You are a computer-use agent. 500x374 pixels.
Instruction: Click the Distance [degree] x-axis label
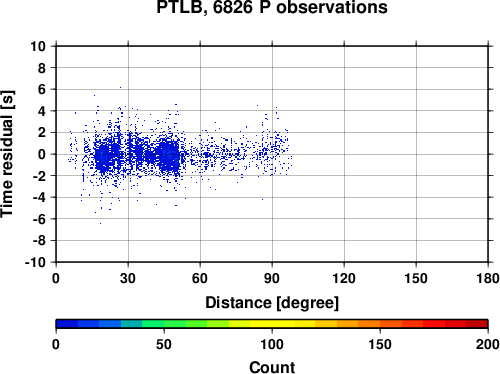tap(272, 303)
